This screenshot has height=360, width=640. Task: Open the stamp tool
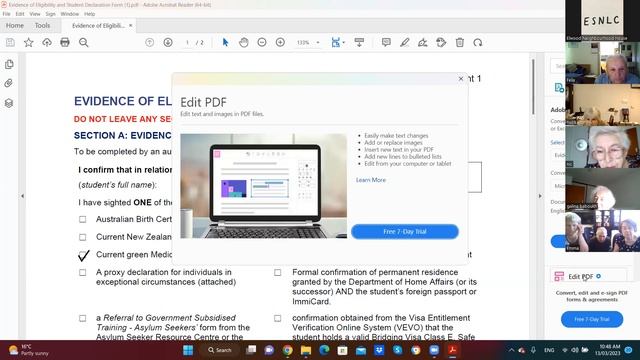[x=441, y=42]
